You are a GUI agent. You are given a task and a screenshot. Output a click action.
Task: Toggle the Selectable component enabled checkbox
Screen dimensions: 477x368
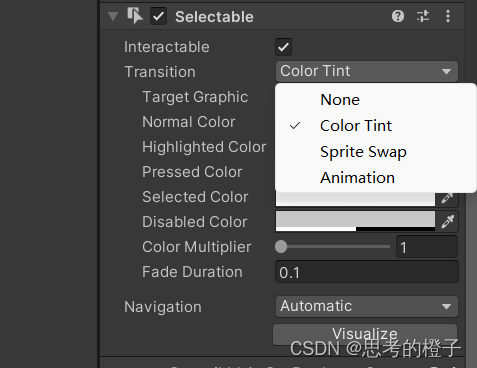(x=158, y=16)
